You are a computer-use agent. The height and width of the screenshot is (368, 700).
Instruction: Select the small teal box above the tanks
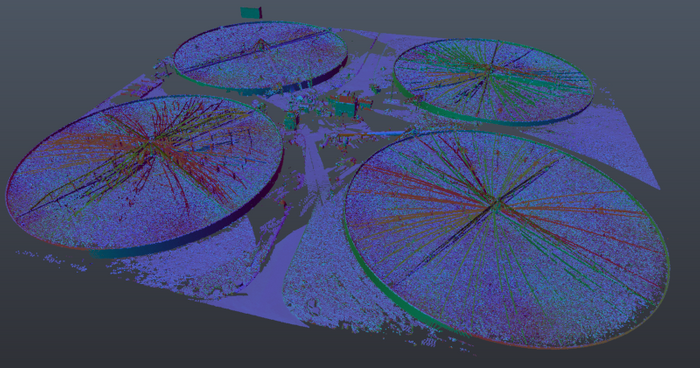(251, 13)
